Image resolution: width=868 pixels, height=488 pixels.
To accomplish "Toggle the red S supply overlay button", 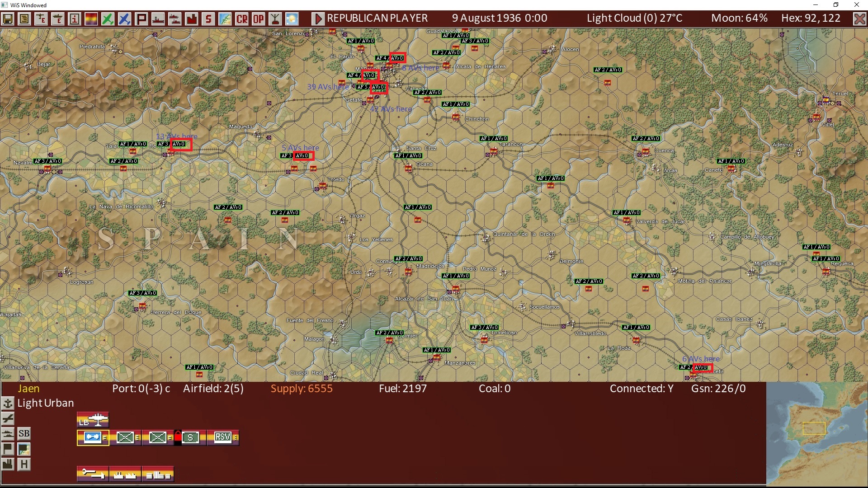I will pyautogui.click(x=208, y=19).
